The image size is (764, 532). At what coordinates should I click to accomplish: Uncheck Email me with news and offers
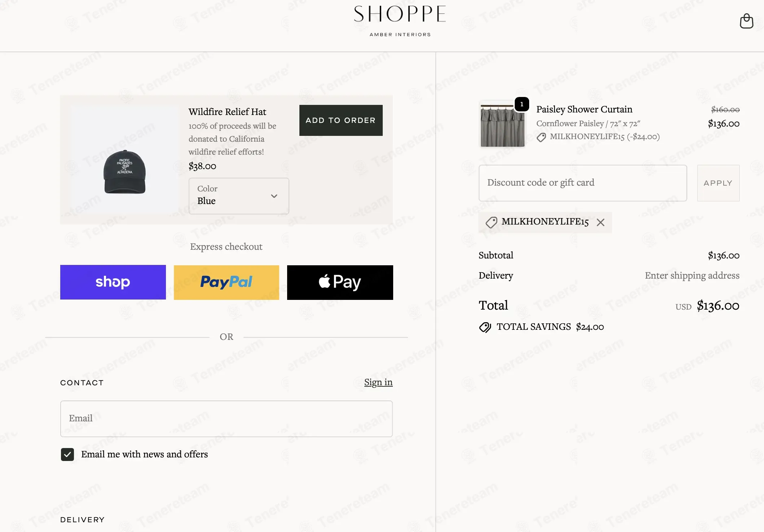(x=67, y=455)
